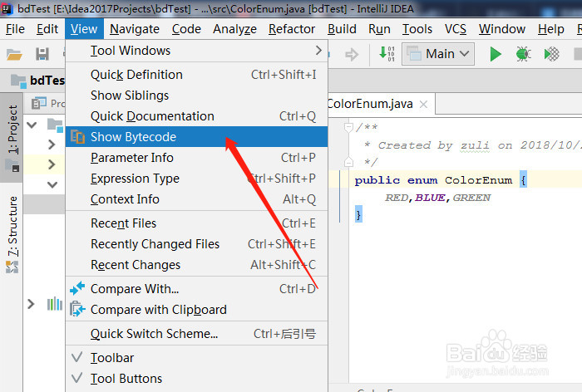
Task: Collapse the top project tree node
Action: pos(32,125)
